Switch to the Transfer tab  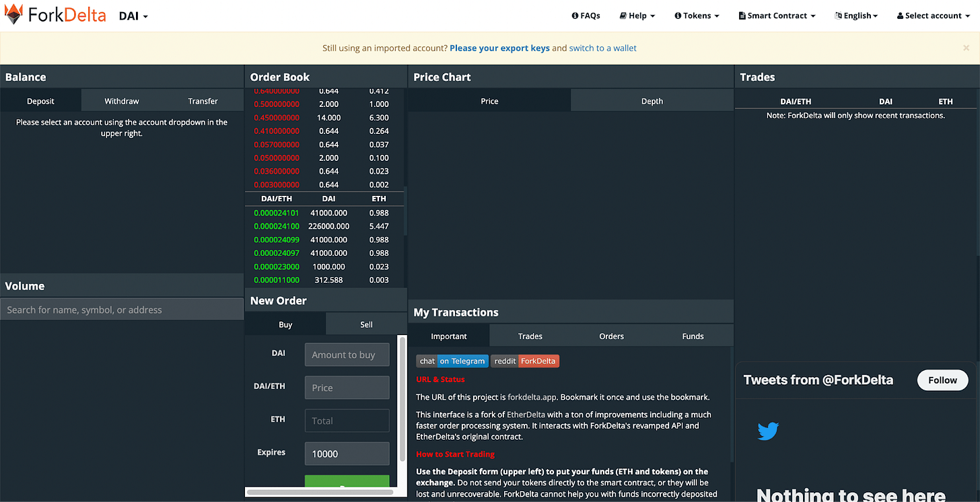click(203, 101)
